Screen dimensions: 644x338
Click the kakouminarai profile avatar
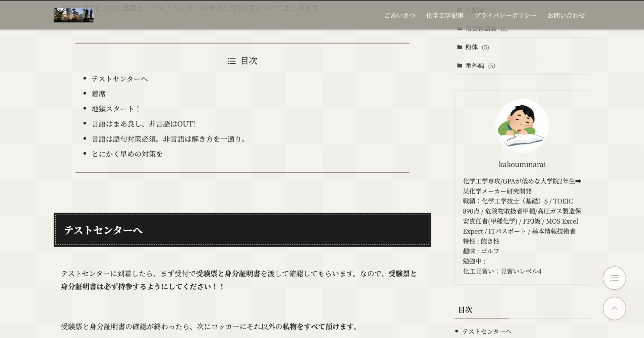pyautogui.click(x=522, y=126)
